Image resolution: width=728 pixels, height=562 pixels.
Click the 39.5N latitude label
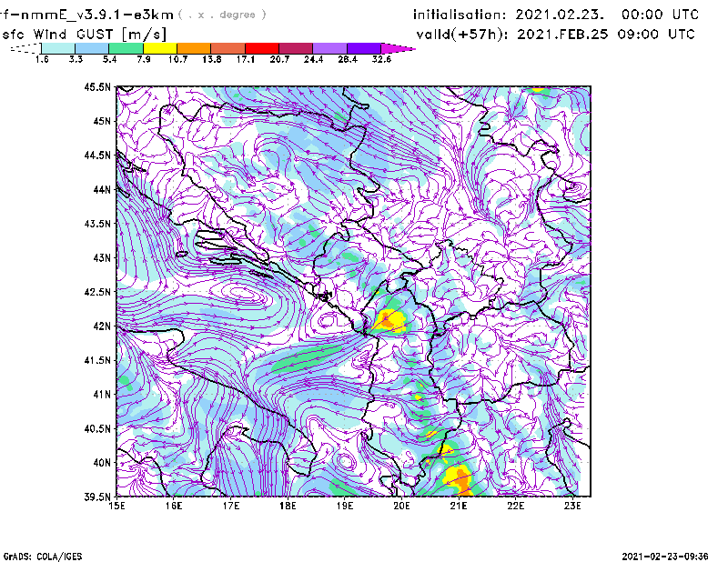click(x=97, y=497)
